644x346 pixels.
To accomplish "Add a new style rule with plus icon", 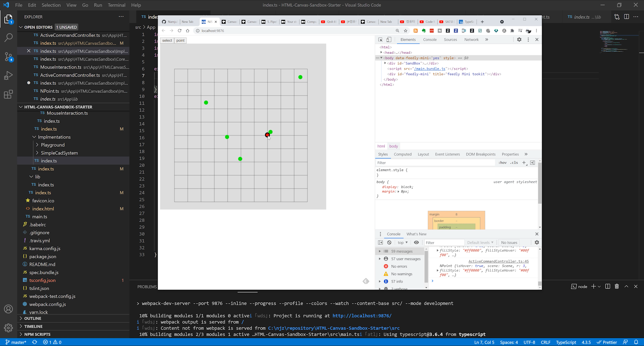I will point(524,163).
